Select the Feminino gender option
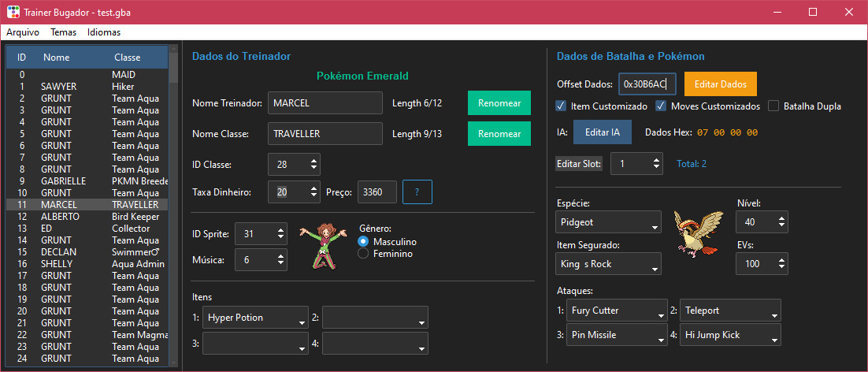This screenshot has height=372, width=868. pyautogui.click(x=363, y=254)
